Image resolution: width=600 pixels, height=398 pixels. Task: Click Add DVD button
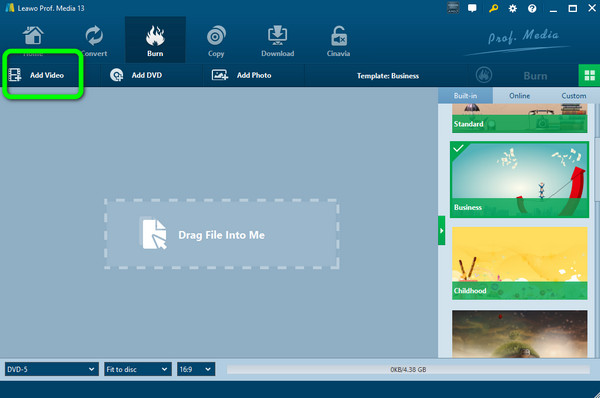[136, 75]
